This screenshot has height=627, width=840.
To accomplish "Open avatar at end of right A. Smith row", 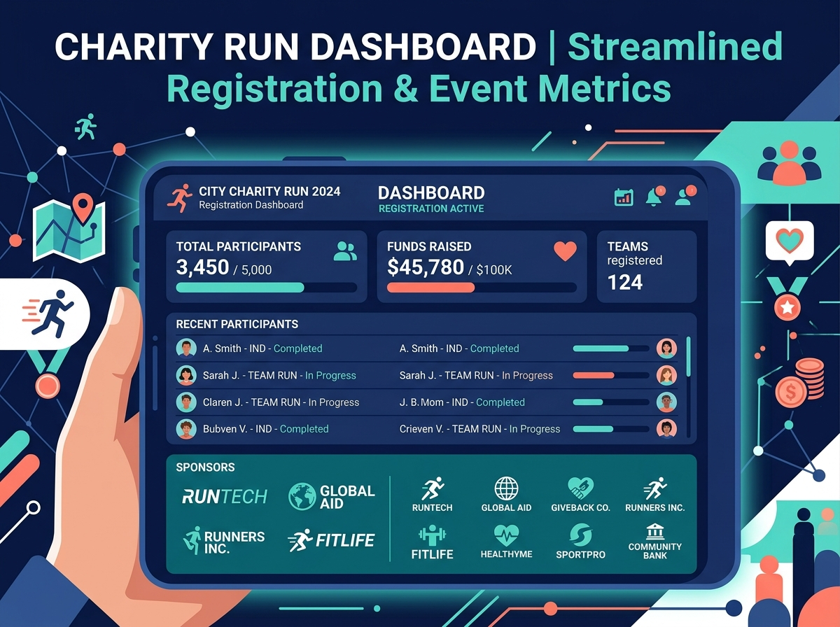I will click(667, 348).
